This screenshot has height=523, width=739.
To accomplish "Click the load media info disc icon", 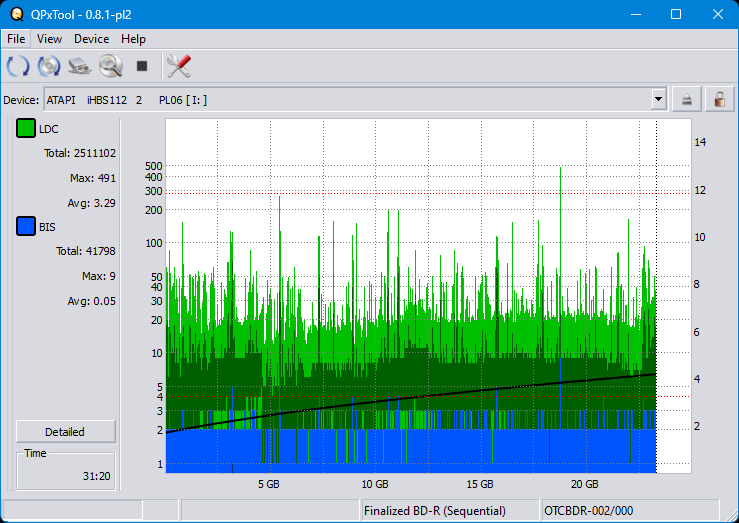I will [49, 65].
